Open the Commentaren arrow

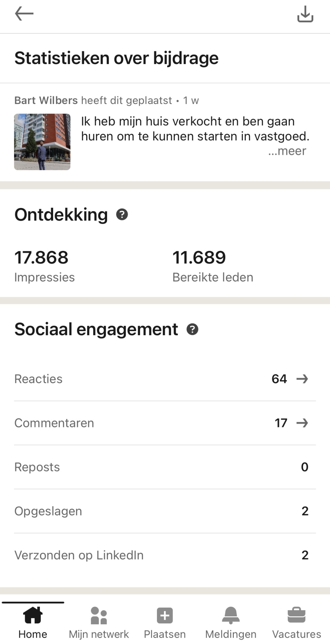tap(302, 423)
